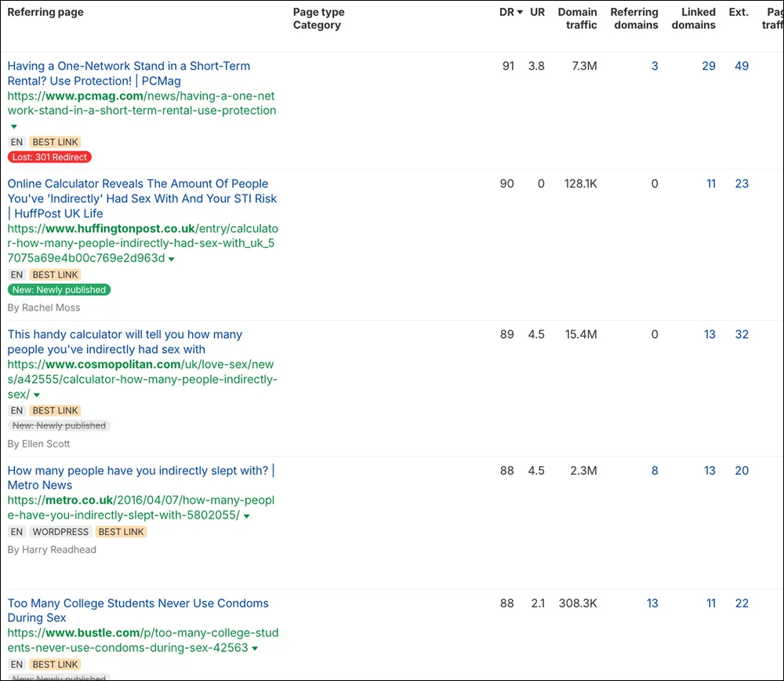Click author text 'By Rachel Moss'

[x=43, y=308]
